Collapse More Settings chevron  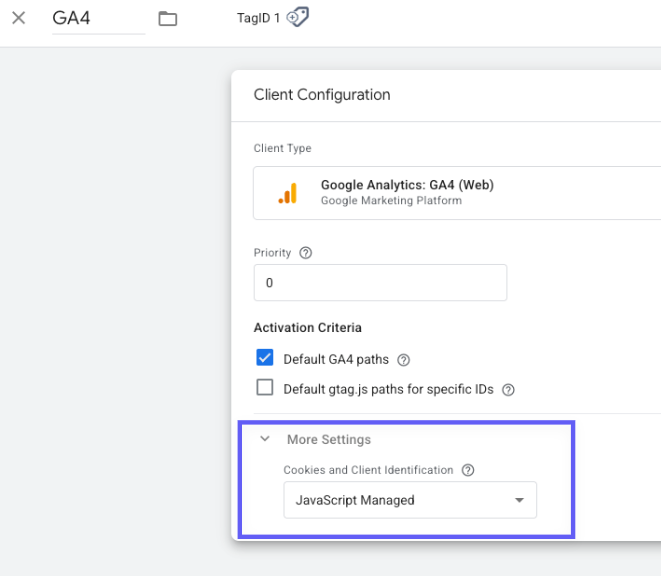(x=265, y=439)
